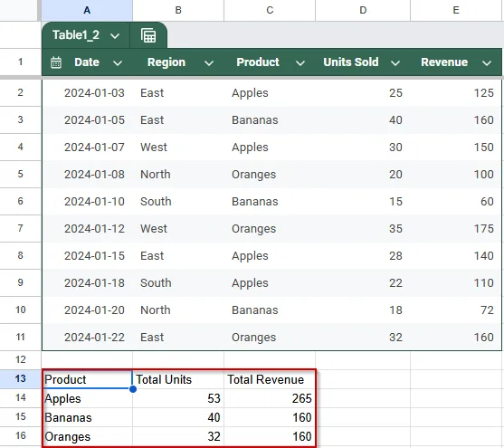Select cell with date 2024-01-03
Screen dimensions: 504x448
click(87, 92)
